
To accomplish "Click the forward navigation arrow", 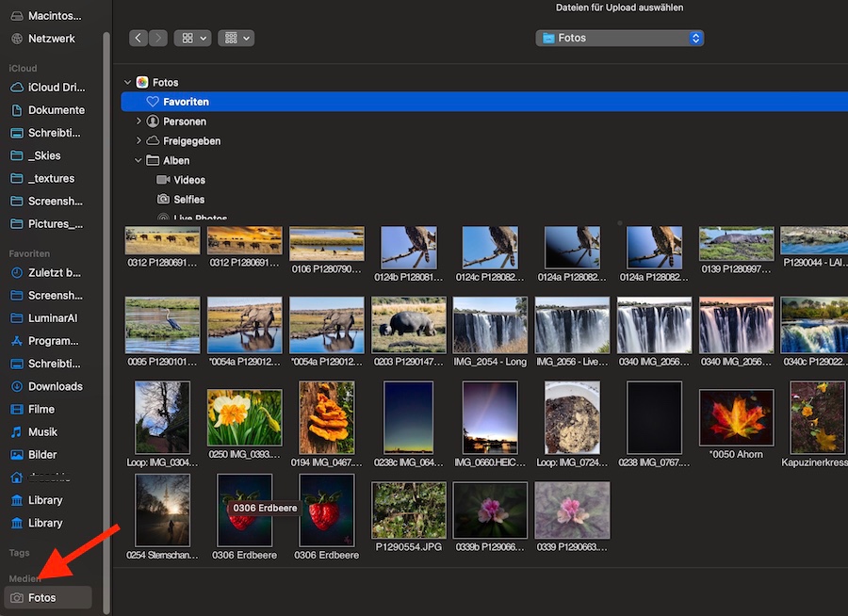I will pos(158,38).
